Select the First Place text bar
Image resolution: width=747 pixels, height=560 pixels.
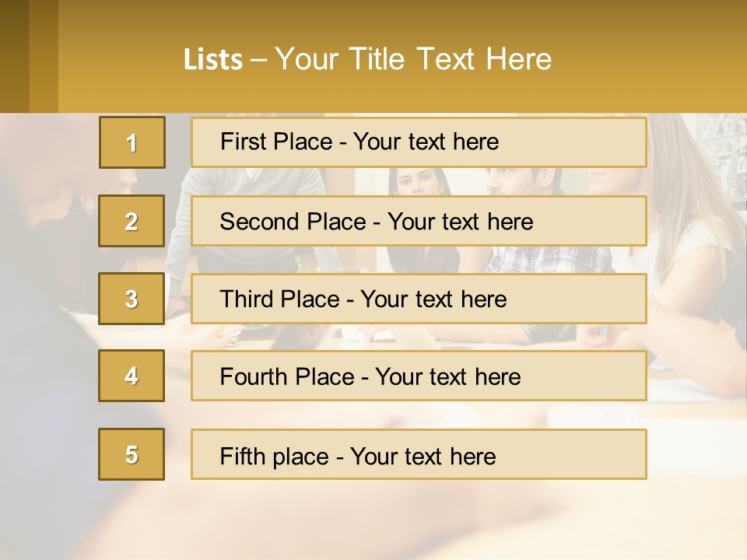[x=419, y=142]
